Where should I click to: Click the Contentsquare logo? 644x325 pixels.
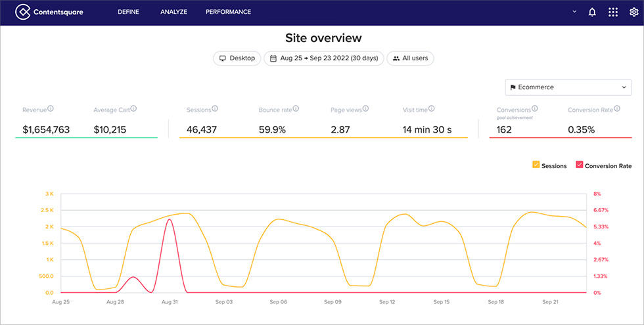[x=49, y=12]
